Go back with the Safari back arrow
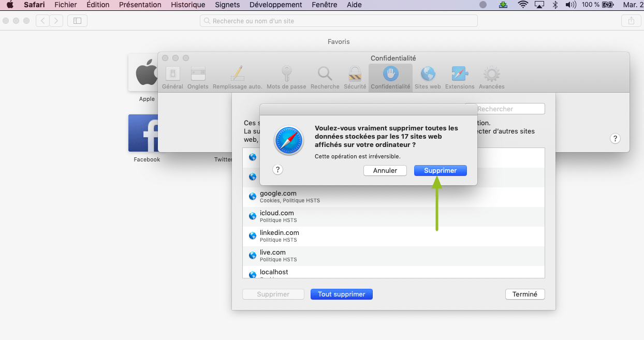This screenshot has height=340, width=644. [x=43, y=21]
